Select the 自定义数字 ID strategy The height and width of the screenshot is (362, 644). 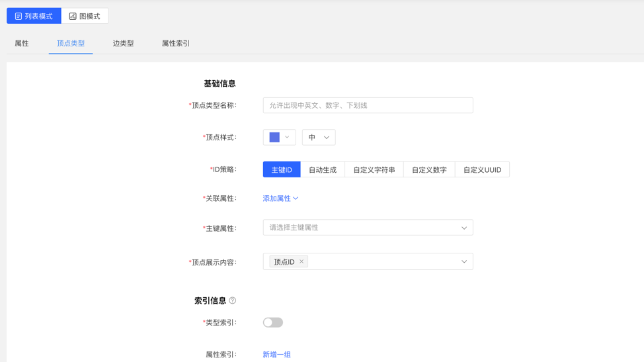[429, 169]
